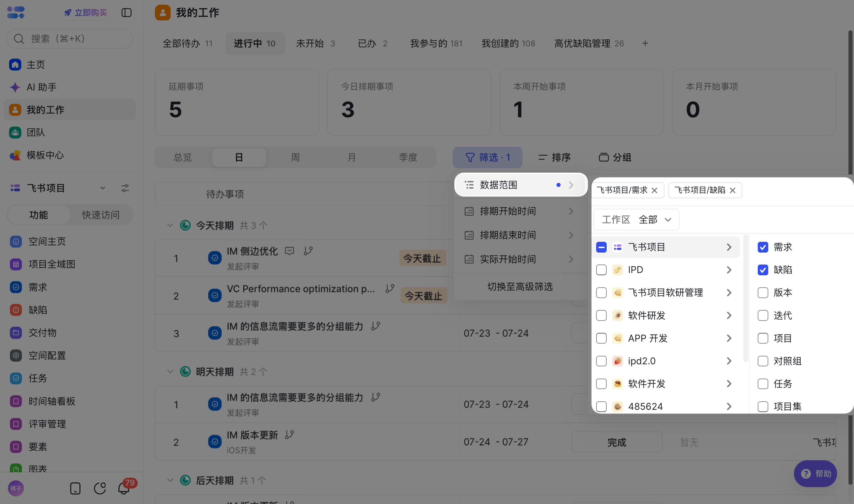Focus the 搜索 (⌘+K) search field
854x504 pixels.
[70, 39]
